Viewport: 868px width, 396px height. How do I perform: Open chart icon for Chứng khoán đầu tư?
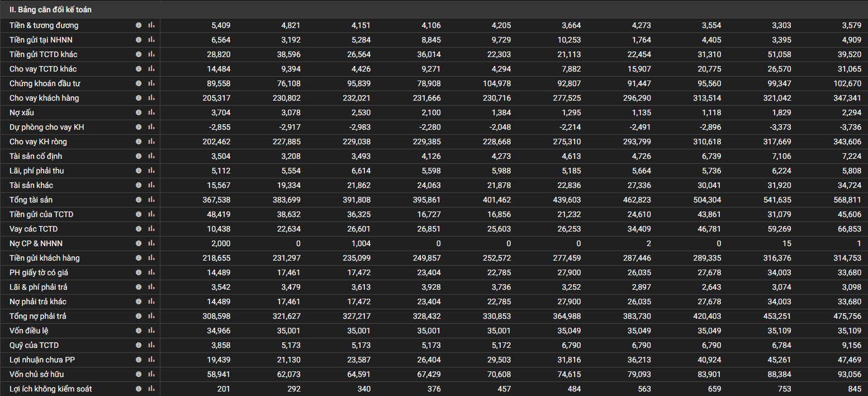[x=151, y=83]
